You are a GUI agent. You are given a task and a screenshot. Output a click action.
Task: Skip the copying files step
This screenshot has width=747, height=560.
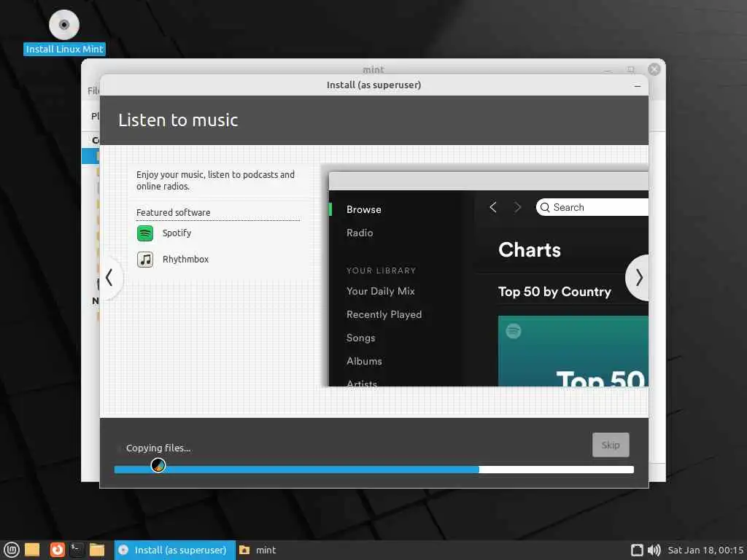point(611,445)
